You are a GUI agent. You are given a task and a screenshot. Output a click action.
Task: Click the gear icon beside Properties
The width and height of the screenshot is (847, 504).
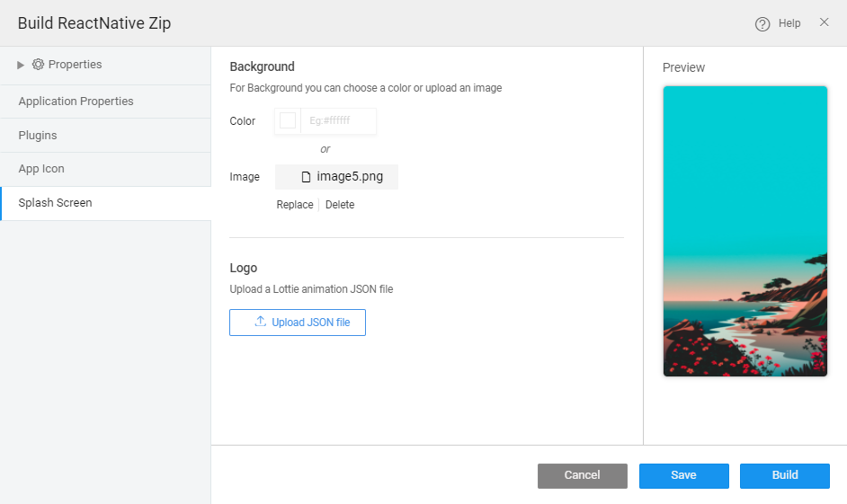(x=38, y=65)
